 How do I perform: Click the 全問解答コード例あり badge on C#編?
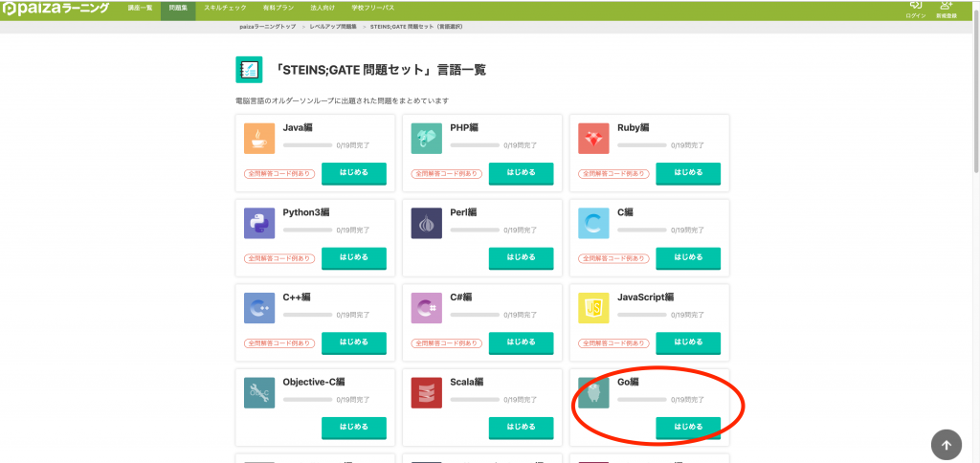(446, 343)
